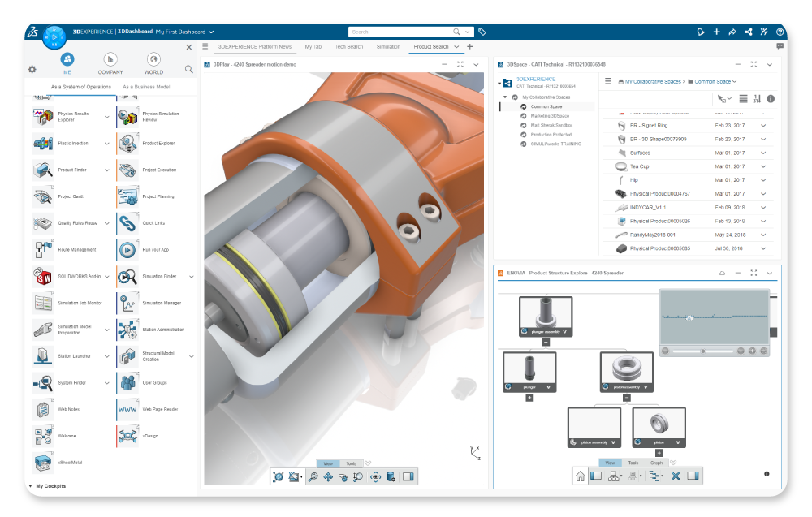Expand options for Station Launcher app
The width and height of the screenshot is (812, 517).
click(x=106, y=356)
